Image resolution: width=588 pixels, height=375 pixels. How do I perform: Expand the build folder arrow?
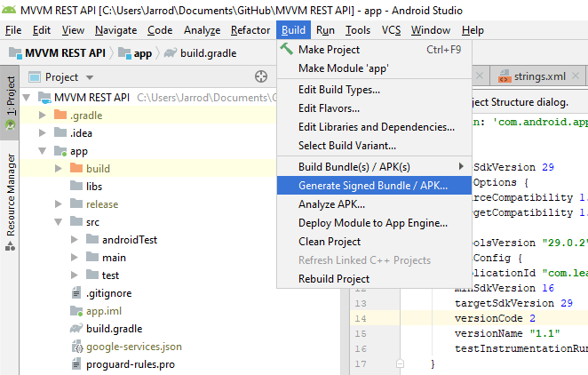coord(58,168)
